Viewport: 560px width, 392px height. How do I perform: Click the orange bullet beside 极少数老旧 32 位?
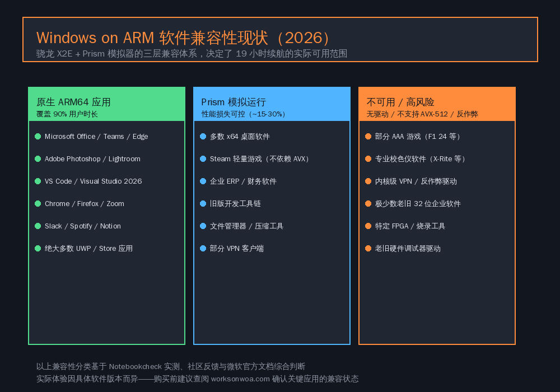368,204
